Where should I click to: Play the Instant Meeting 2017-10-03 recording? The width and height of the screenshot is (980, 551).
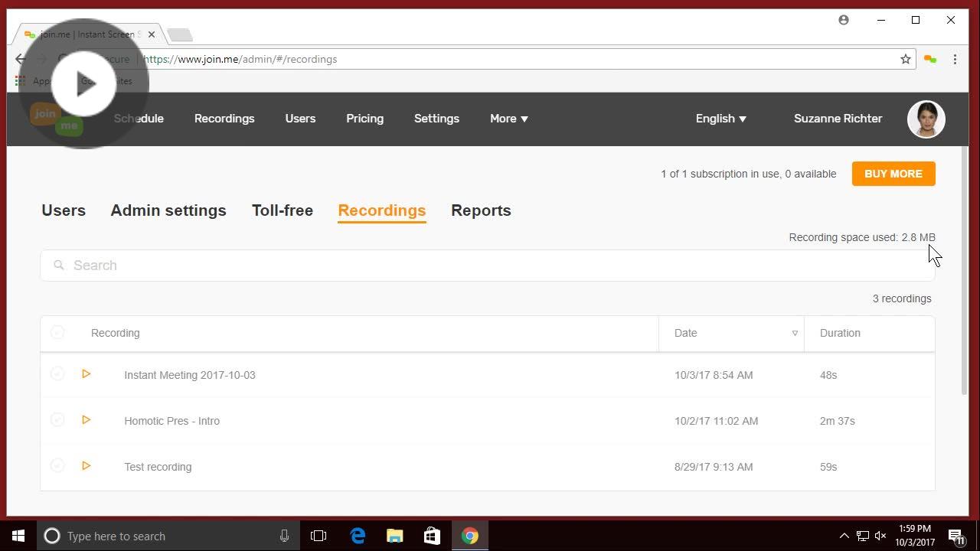[87, 374]
